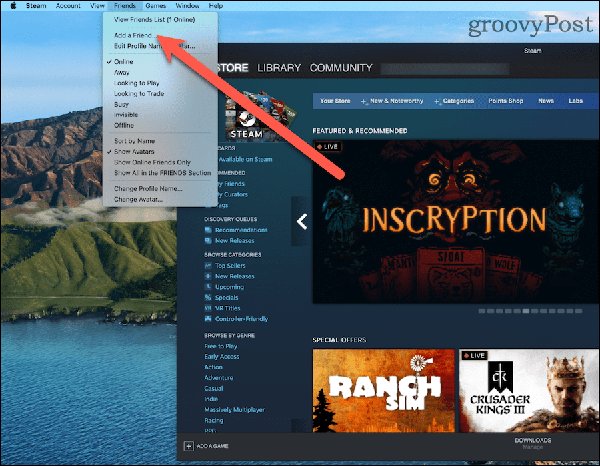600x466 pixels.
Task: Click the Upcoming icon
Action: pos(208,287)
